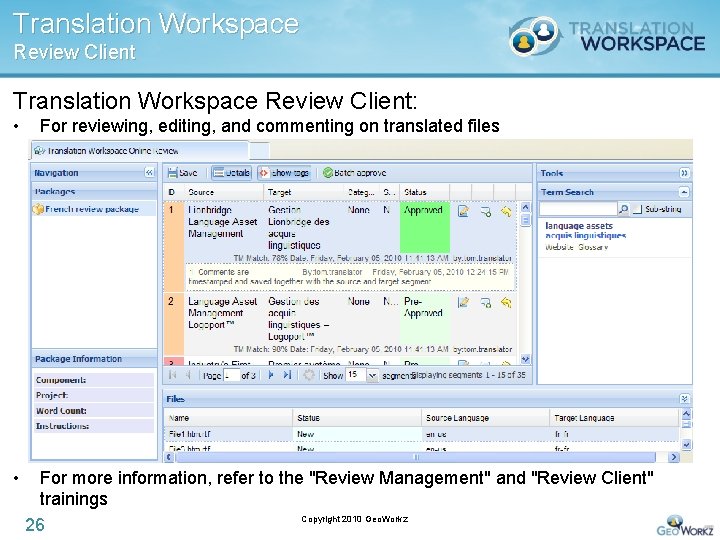Click the green Approved status cell of segment 1
This screenshot has height=540, width=720.
click(425, 227)
